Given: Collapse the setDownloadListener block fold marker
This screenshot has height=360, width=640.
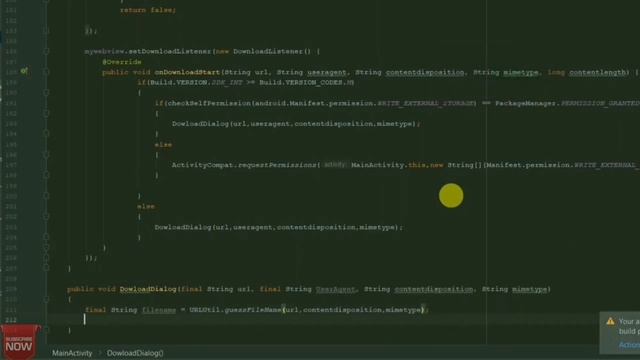Looking at the screenshot, I should tap(46, 51).
